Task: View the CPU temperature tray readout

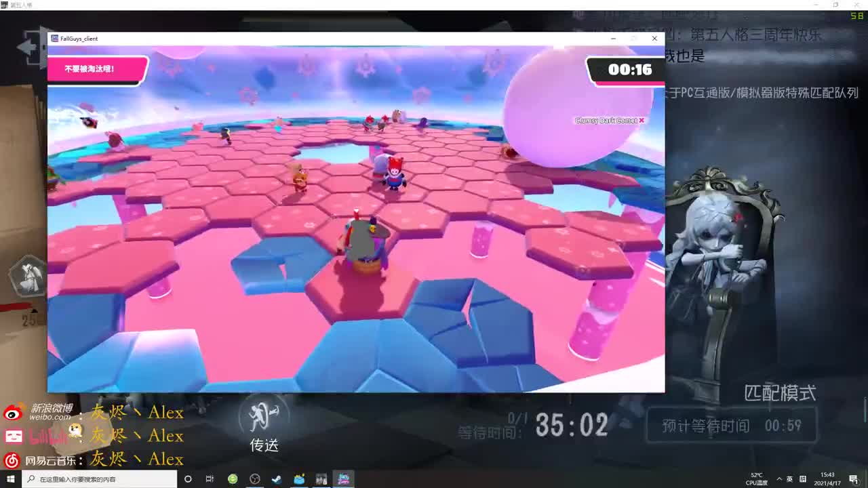Action: [756, 479]
